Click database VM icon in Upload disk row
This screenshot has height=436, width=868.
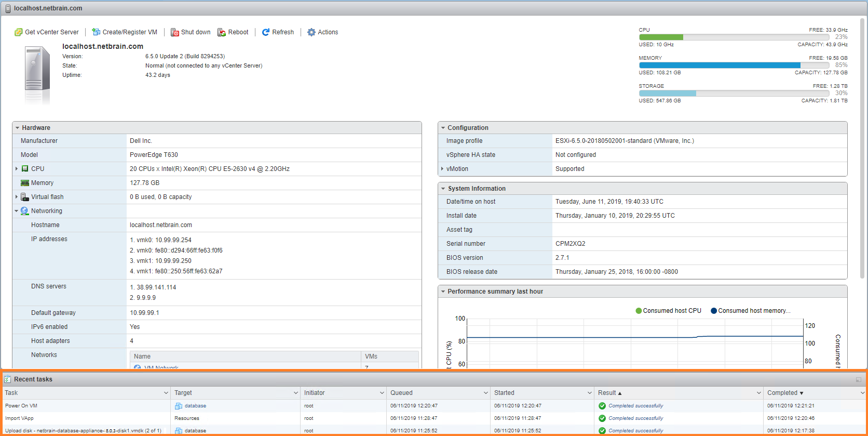(x=179, y=431)
